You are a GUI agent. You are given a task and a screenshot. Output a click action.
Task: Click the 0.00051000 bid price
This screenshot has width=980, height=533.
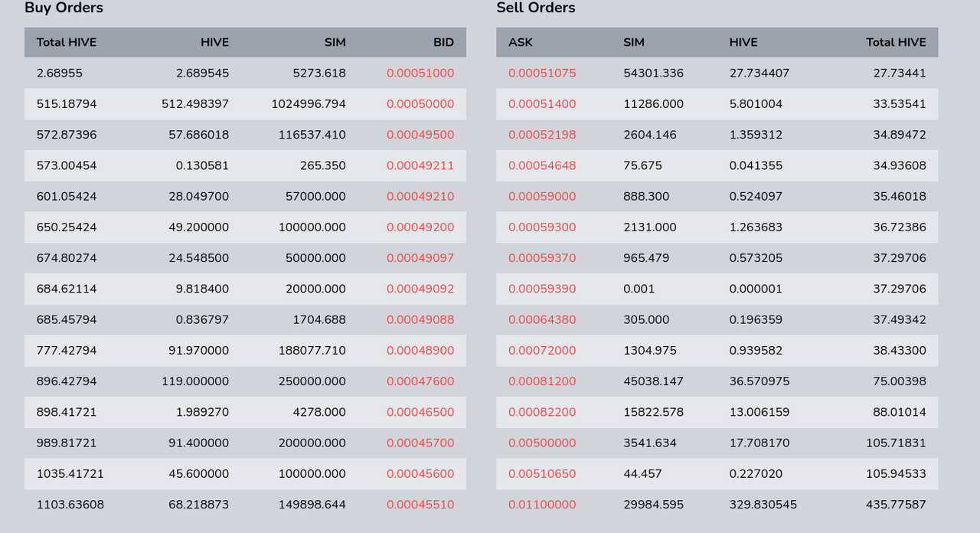tap(420, 74)
